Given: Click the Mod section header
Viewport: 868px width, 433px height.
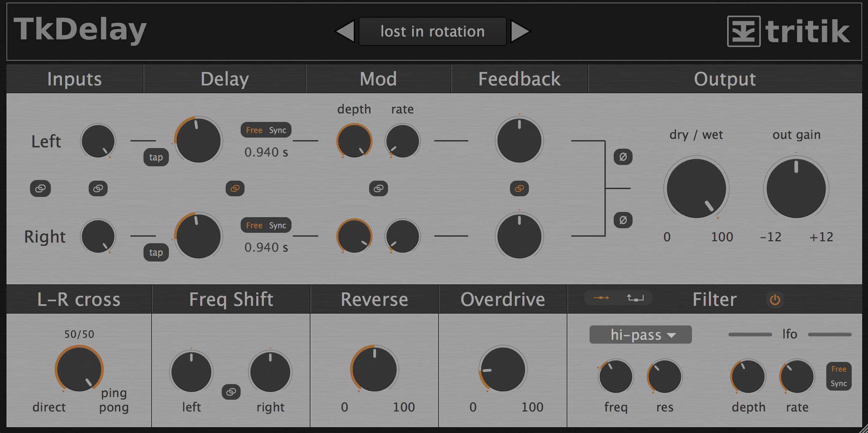Looking at the screenshot, I should click(378, 79).
